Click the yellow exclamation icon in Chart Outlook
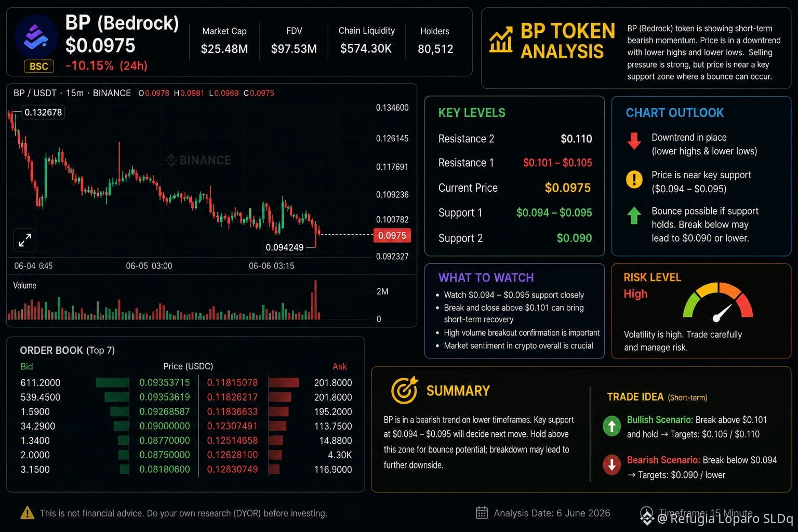 pos(634,179)
